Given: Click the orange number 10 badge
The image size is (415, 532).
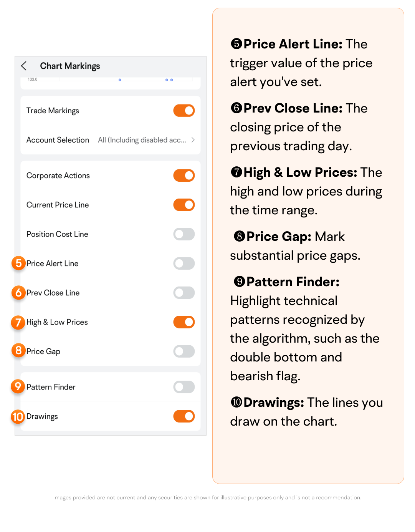Looking at the screenshot, I should click(18, 416).
